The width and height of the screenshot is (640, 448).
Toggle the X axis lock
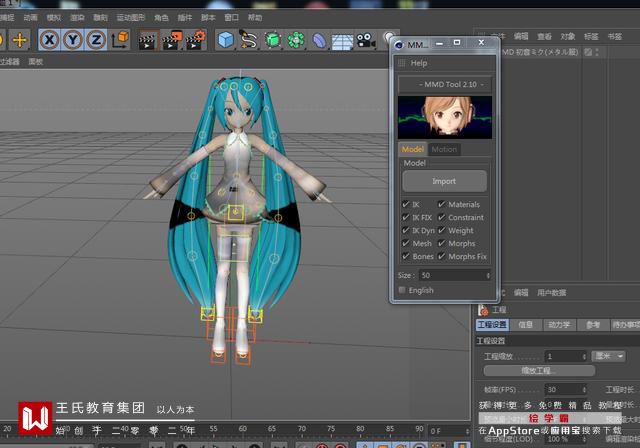(x=49, y=40)
